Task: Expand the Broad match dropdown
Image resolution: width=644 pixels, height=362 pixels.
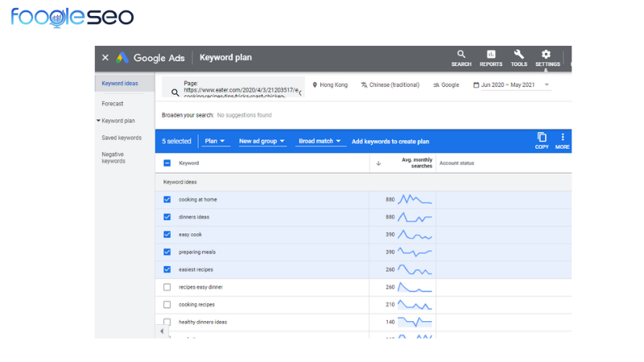Action: click(x=320, y=142)
